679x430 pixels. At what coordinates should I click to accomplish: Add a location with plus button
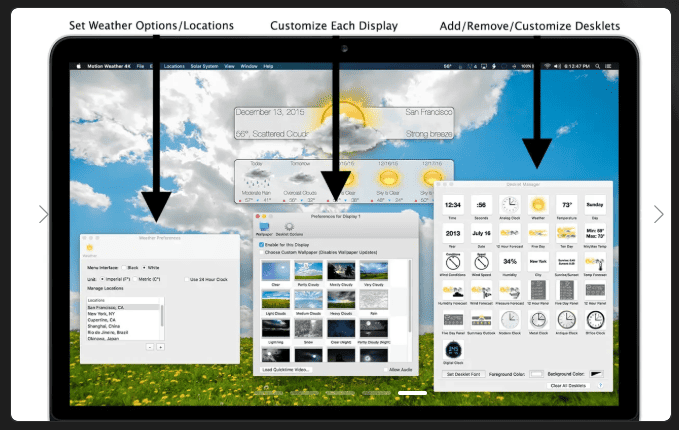[160, 347]
